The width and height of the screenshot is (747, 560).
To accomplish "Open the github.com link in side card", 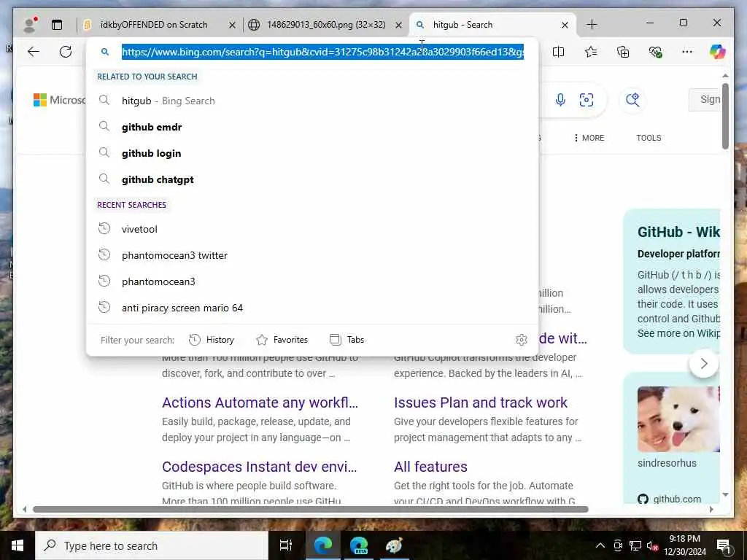I will click(676, 499).
